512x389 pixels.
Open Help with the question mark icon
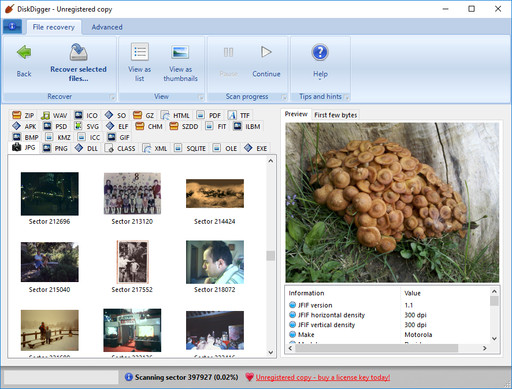click(320, 52)
